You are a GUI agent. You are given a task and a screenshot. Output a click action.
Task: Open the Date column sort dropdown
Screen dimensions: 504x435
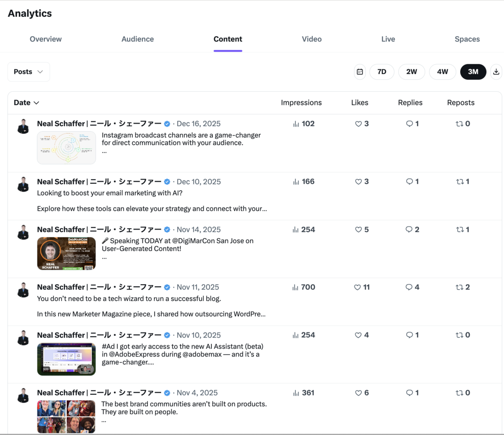pos(26,102)
